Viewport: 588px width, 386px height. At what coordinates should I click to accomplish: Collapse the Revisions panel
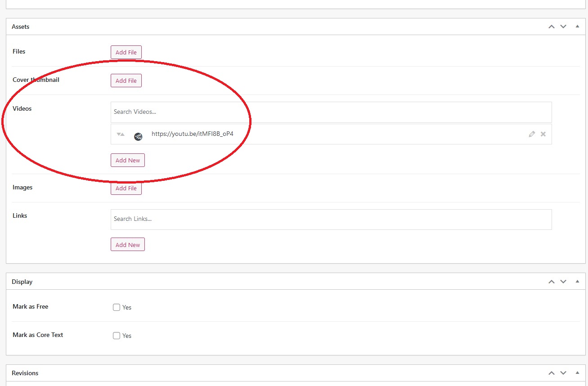pos(577,373)
